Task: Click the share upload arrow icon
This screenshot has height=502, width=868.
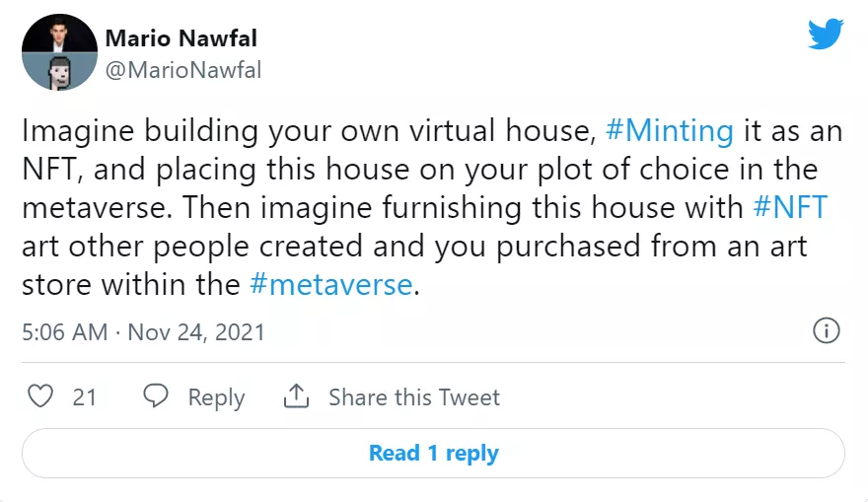Action: [296, 396]
